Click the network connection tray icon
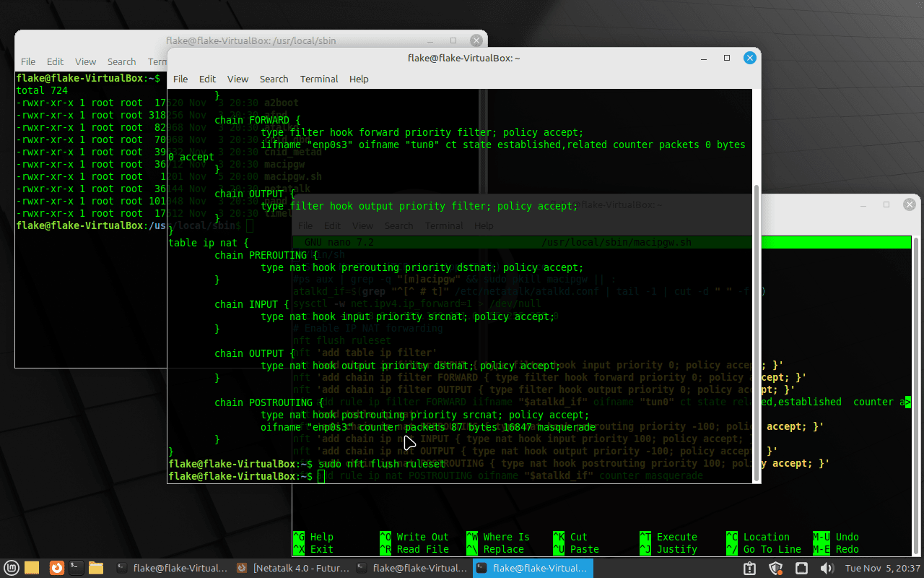 pos(801,569)
